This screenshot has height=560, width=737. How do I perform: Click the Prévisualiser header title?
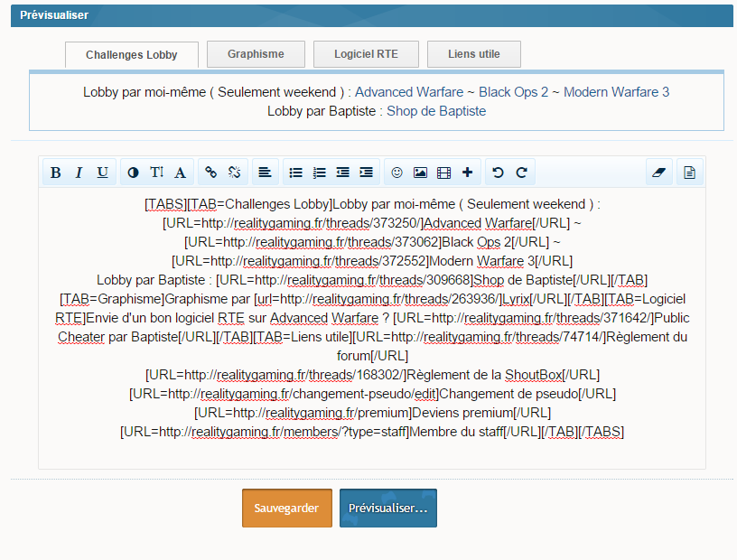(x=54, y=15)
